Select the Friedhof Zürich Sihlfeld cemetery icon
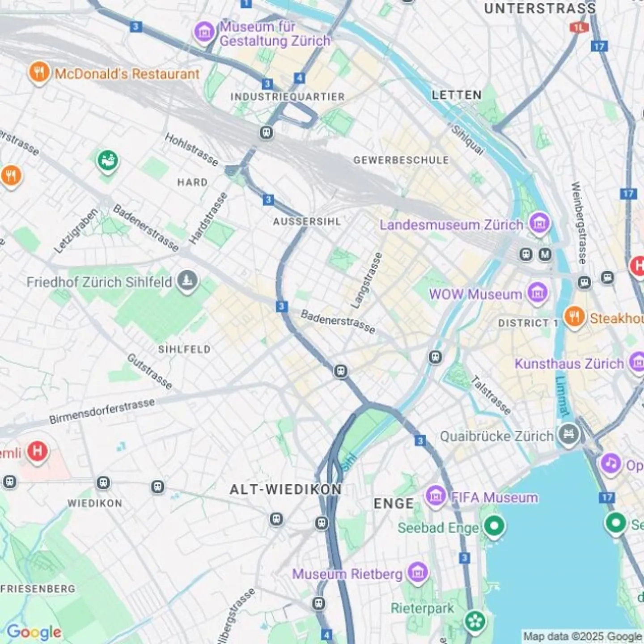The width and height of the screenshot is (644, 644). coord(187,281)
